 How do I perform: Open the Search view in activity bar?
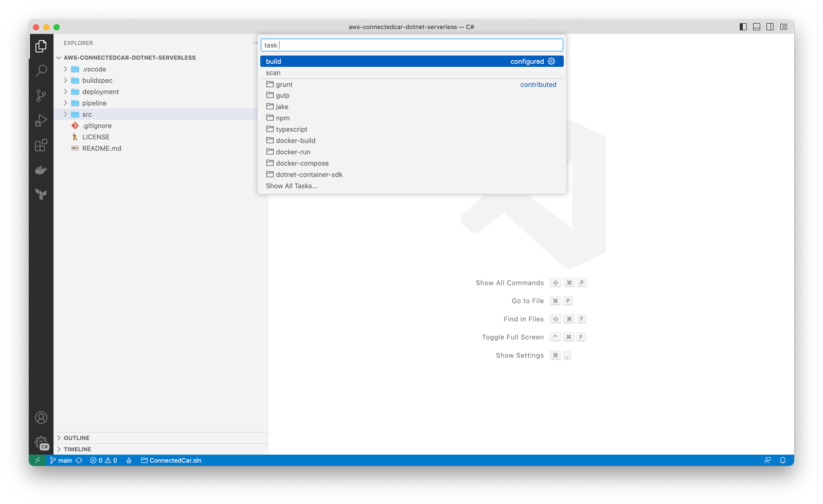tap(41, 70)
